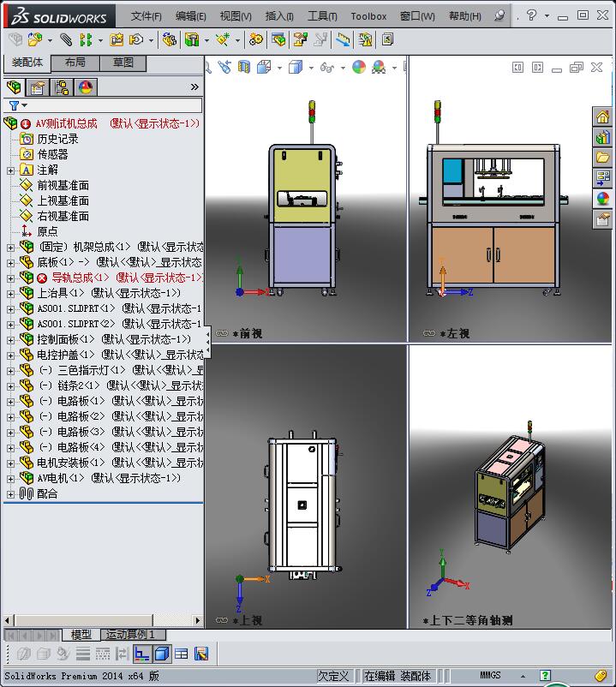Screen dimensions: 616x687
Task: Click the Mate (paperclip) tool icon
Action: coord(66,40)
